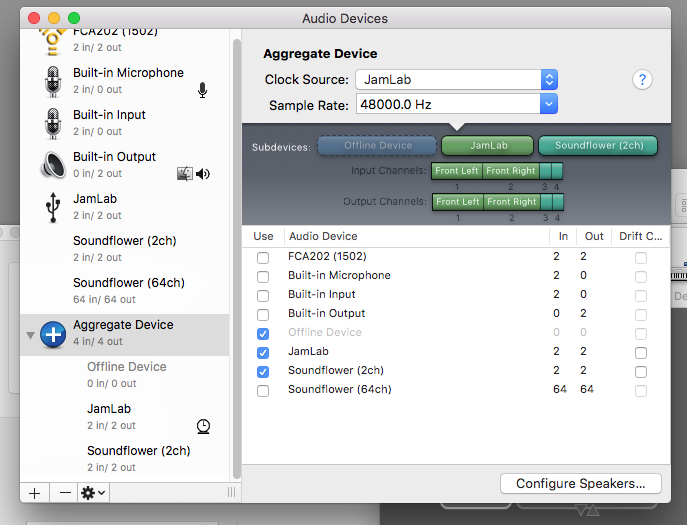Select Built-in Output in sidebar
Viewport: 687px width, 525px height.
pyautogui.click(x=125, y=165)
